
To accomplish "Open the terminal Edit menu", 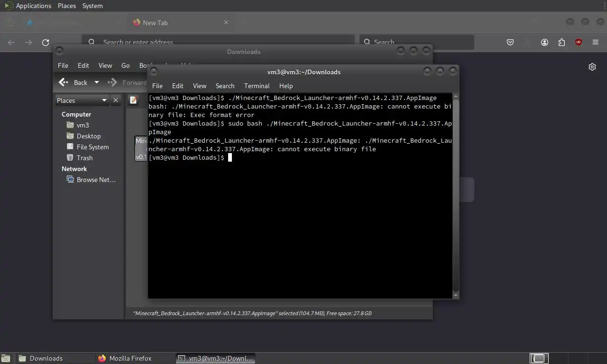I will 178,86.
